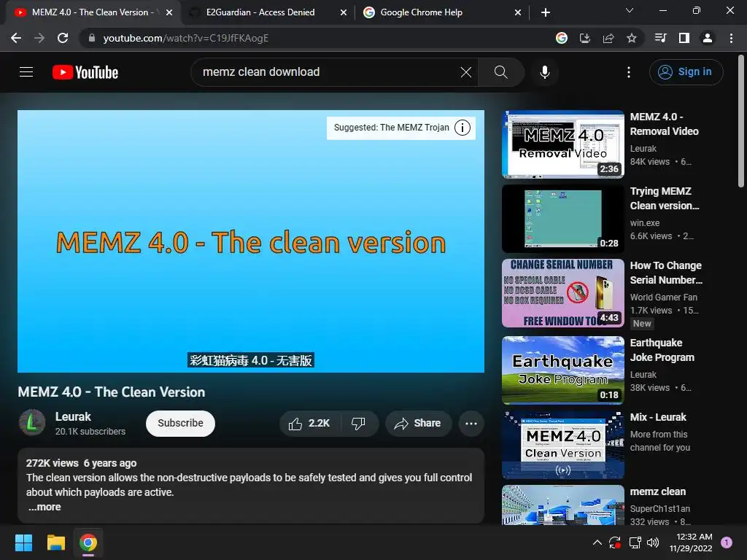Expand description with ...more
The width and height of the screenshot is (747, 560).
click(44, 507)
